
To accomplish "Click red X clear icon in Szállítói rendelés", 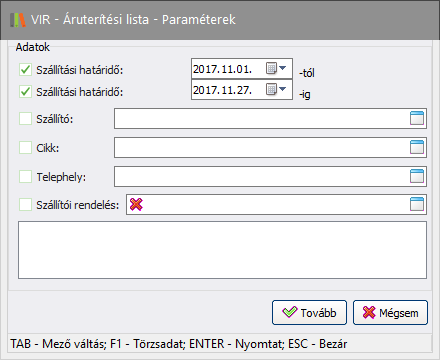I will 136,204.
